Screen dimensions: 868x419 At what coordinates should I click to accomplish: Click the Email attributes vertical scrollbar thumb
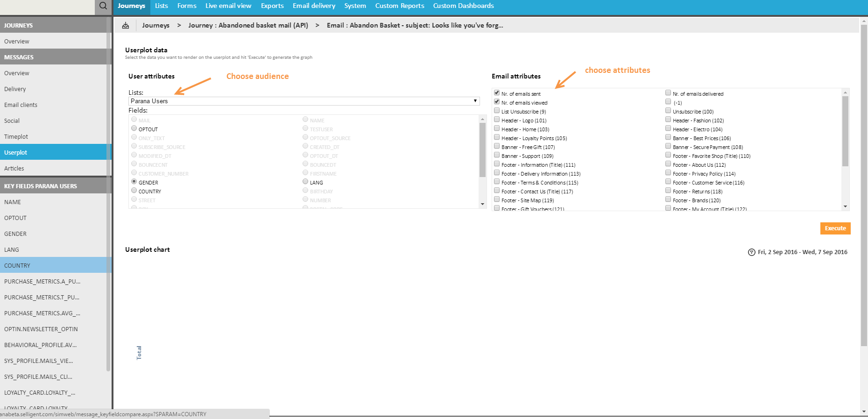click(845, 131)
